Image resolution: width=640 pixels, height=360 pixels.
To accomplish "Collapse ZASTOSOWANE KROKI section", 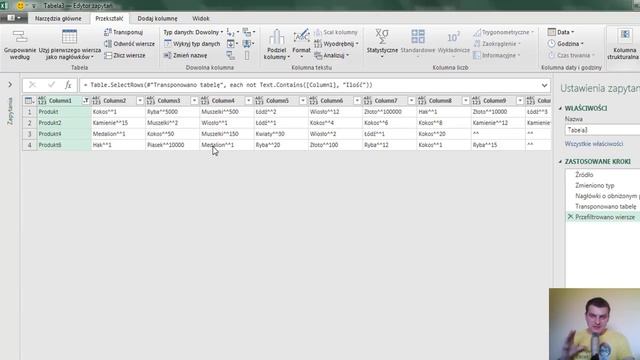I will coord(560,162).
